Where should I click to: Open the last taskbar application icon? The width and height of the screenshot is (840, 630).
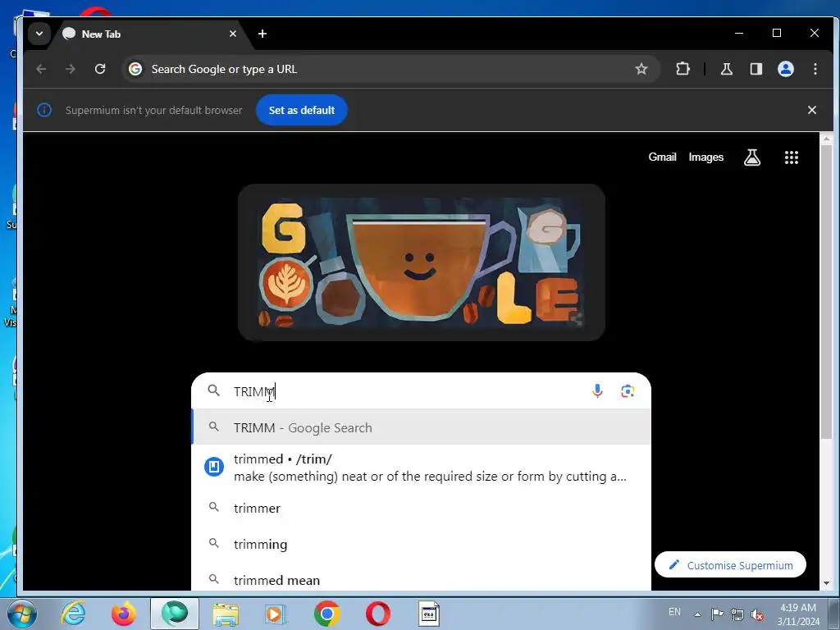[x=428, y=614]
